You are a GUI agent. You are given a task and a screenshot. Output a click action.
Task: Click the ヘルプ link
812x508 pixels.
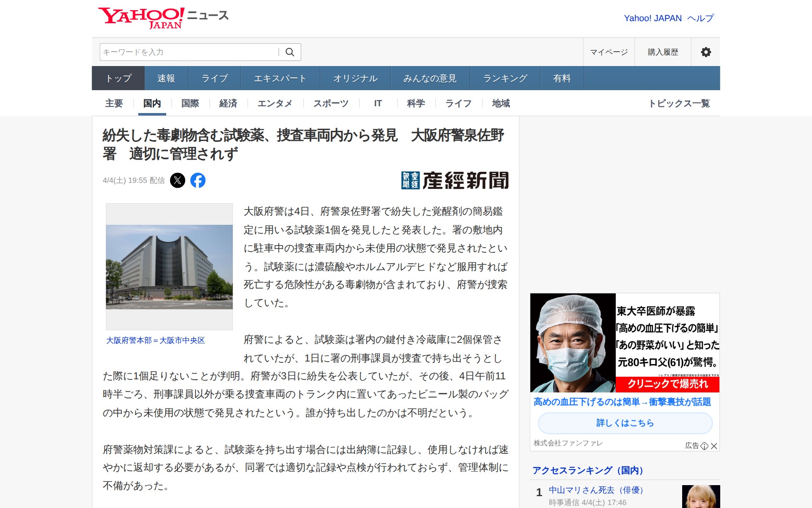coord(700,18)
